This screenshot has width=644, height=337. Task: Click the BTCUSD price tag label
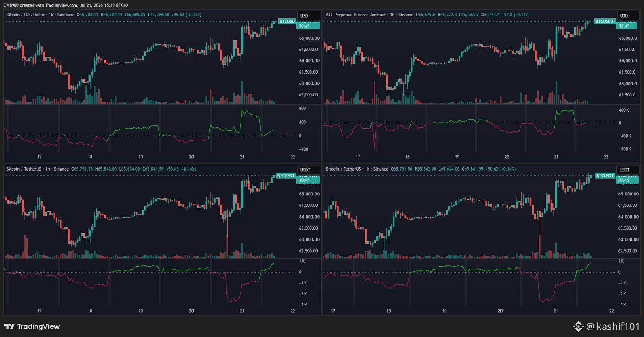[287, 21]
